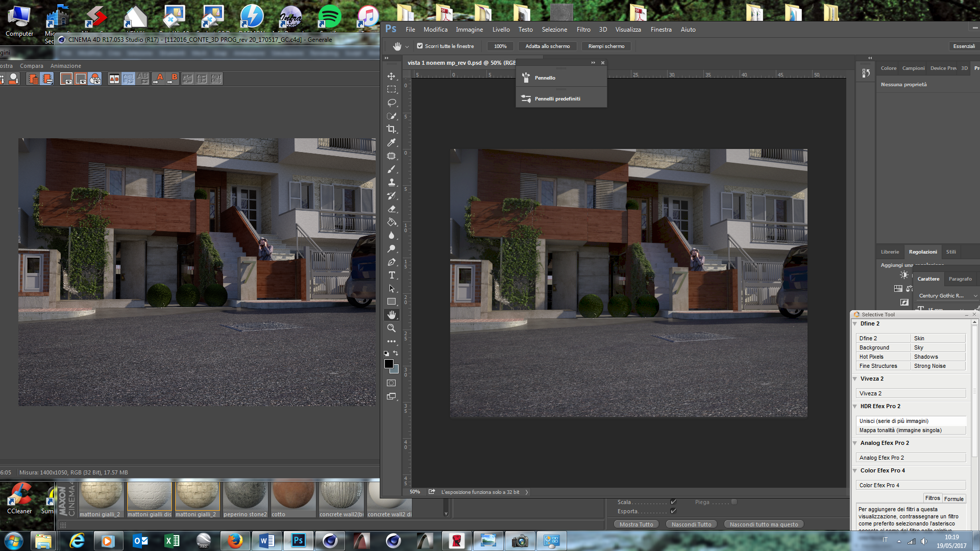The width and height of the screenshot is (980, 551).
Task: Select the Move tool in Photoshop
Action: 391,77
